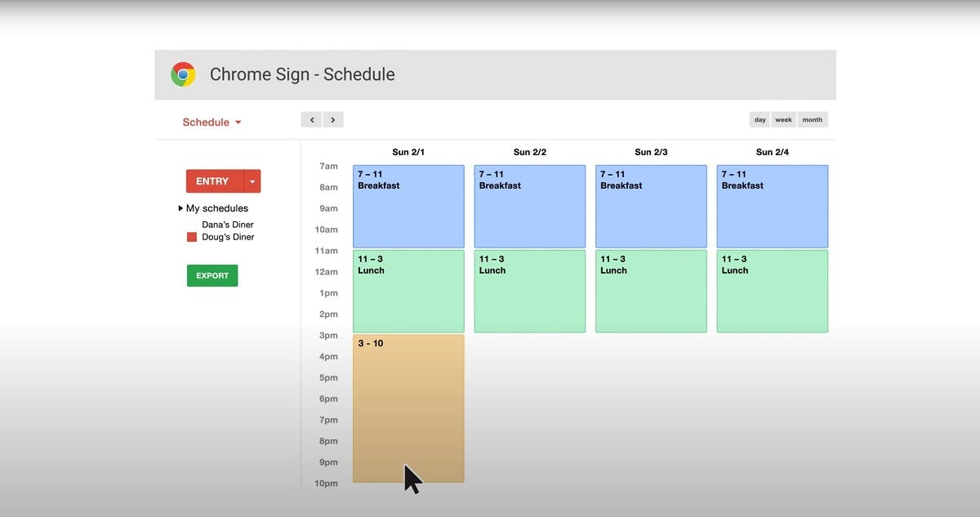Click Doug's Diner red color swatch
The image size is (980, 517).
(191, 237)
